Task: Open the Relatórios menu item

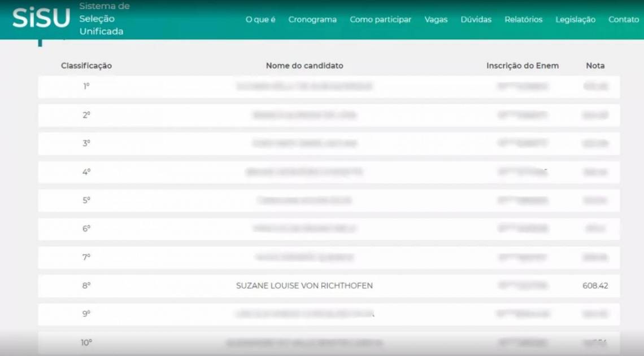Action: pyautogui.click(x=523, y=20)
